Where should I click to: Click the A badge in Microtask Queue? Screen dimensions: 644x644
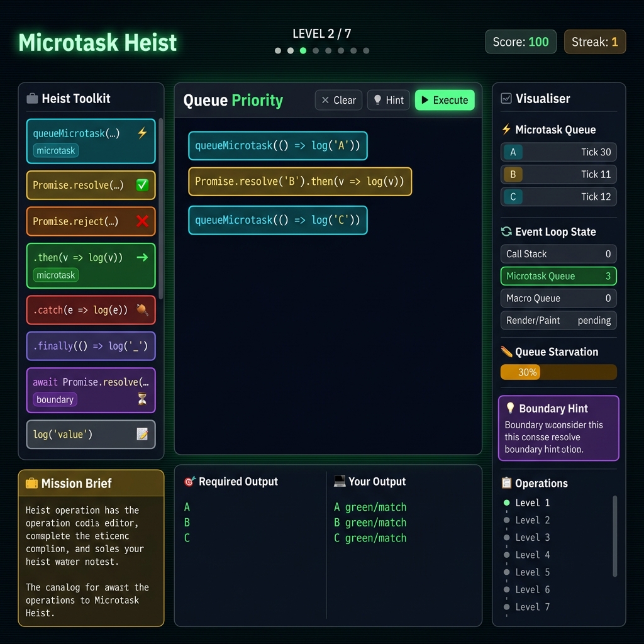tap(513, 152)
